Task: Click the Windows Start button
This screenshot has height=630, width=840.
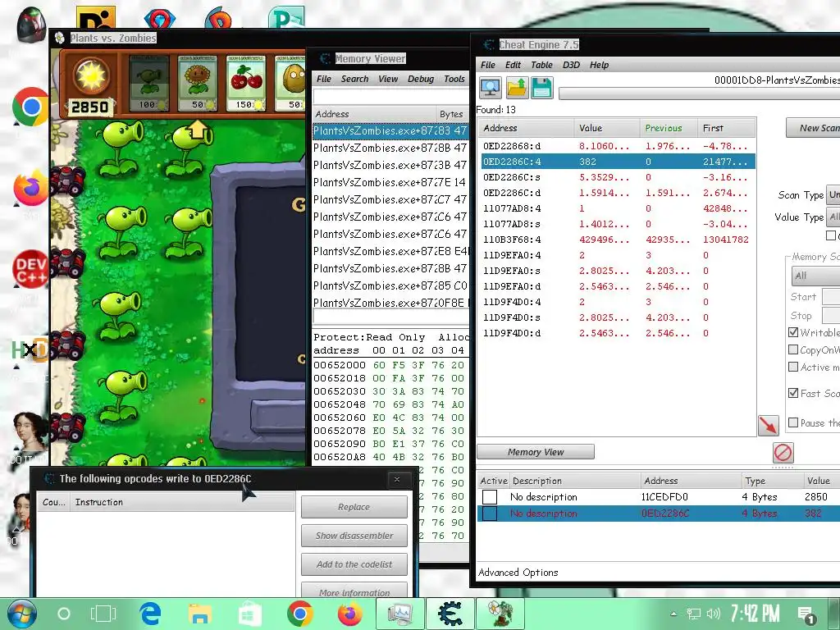Action: click(21, 614)
